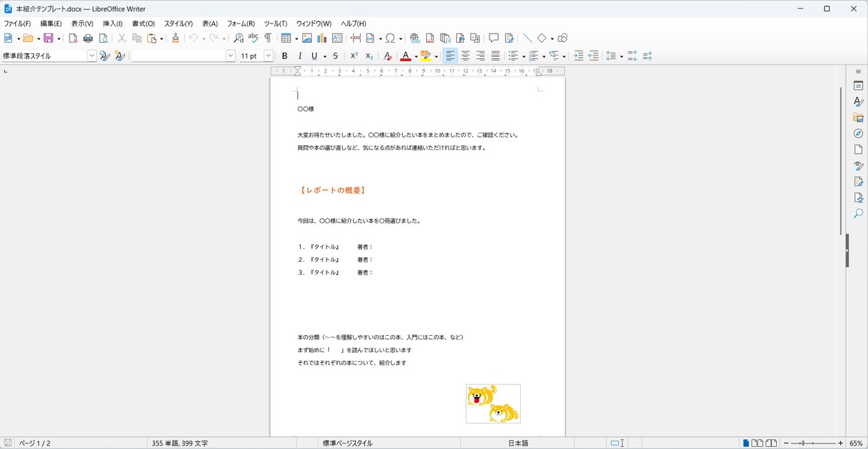The width and height of the screenshot is (868, 449).
Task: Enable justified paragraph alignment
Action: [496, 56]
